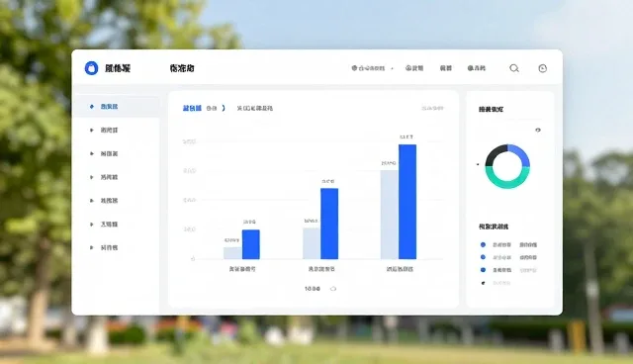Viewport: 633px width, 364px height.
Task: Click the blue round app logo
Action: click(x=91, y=68)
